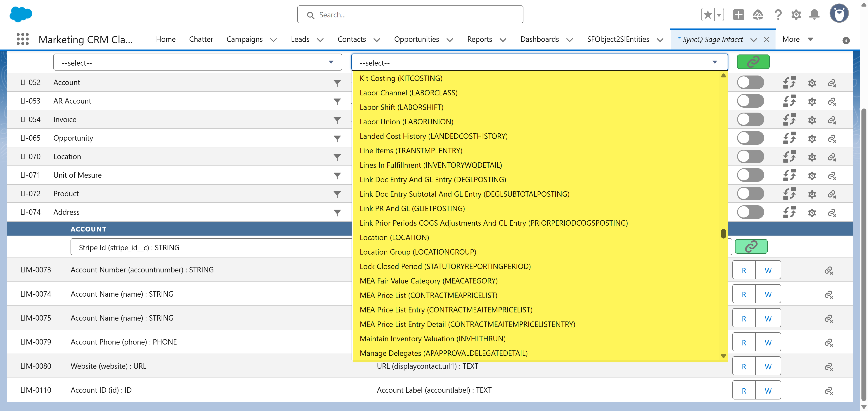
Task: Toggle switch for Location LI-070
Action: pyautogui.click(x=750, y=157)
